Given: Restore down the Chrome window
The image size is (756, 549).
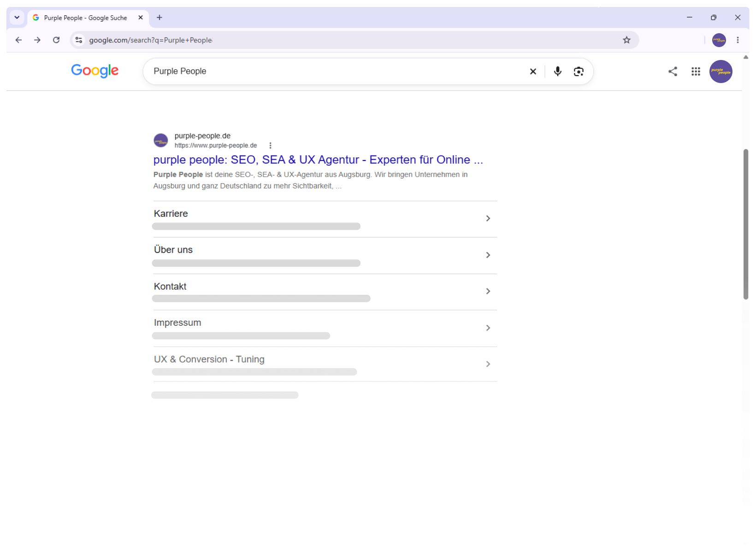Looking at the screenshot, I should point(714,18).
